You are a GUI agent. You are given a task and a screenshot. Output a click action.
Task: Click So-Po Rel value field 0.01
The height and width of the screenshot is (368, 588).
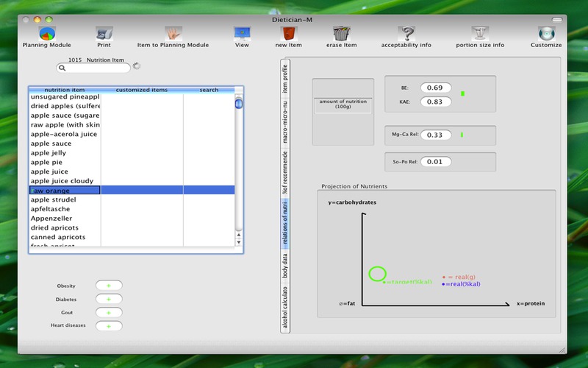435,161
